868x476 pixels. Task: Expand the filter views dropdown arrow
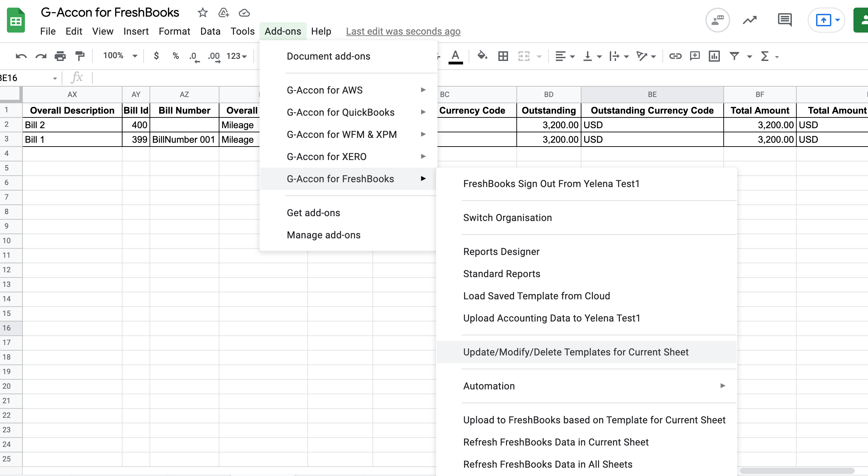(749, 56)
